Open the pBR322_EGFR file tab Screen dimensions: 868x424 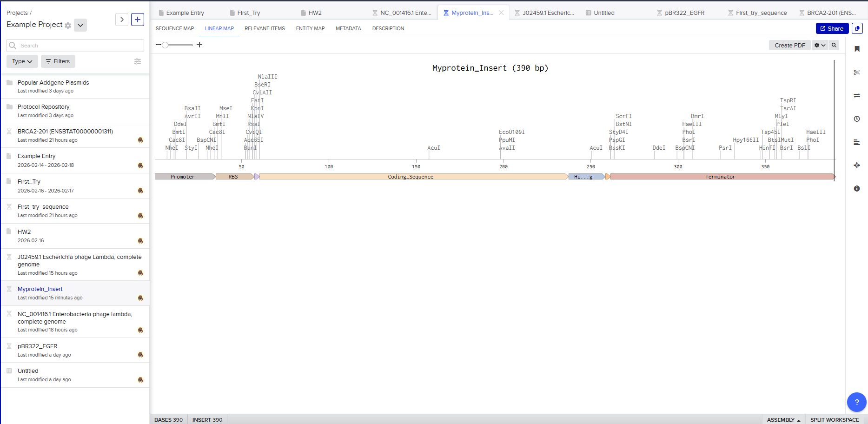pos(684,13)
